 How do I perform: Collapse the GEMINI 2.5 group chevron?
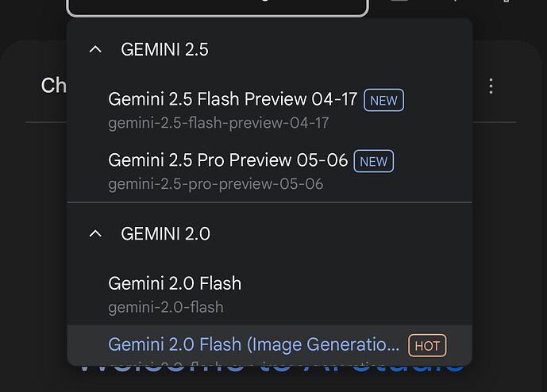coord(95,49)
